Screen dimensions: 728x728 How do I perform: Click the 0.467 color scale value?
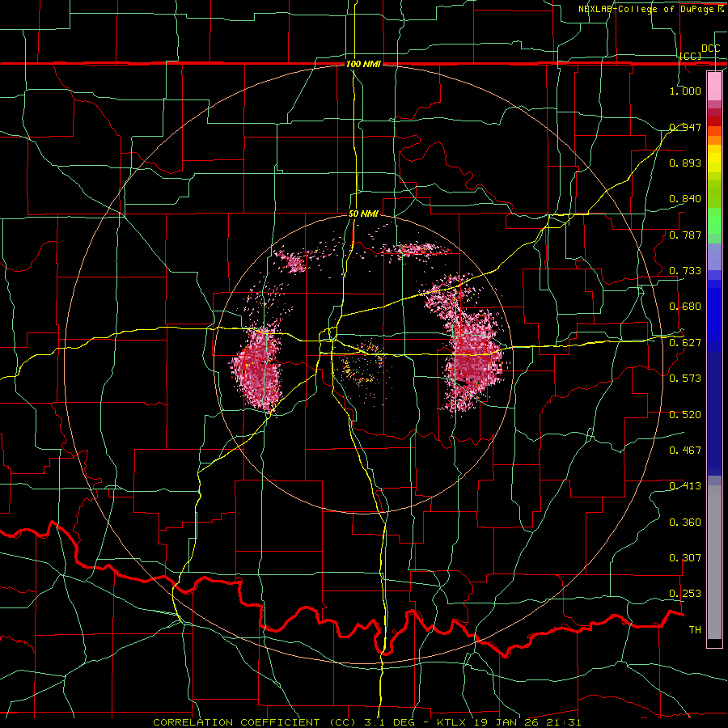pyautogui.click(x=685, y=450)
